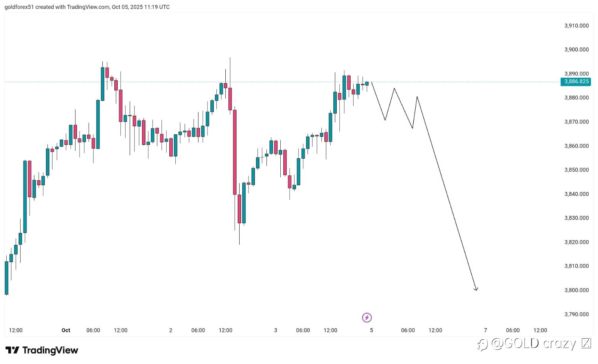Click the 3,790.000 price axis label
This screenshot has height=364, width=598.
(x=576, y=314)
